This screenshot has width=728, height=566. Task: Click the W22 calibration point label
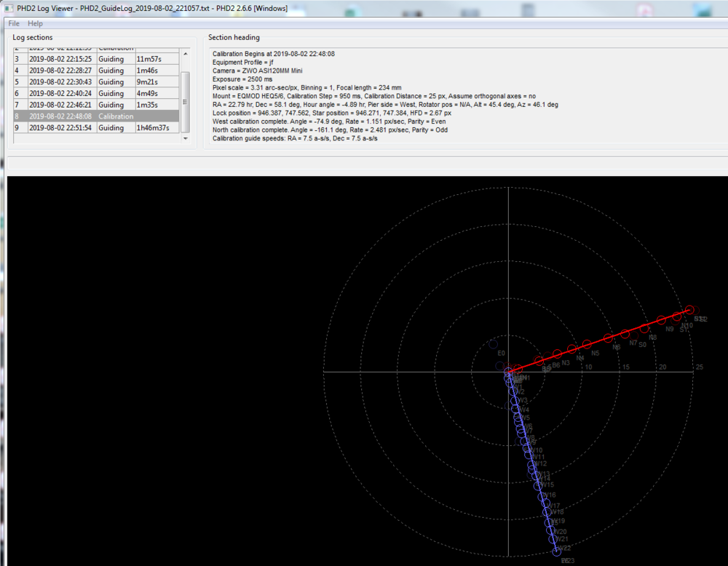click(565, 548)
